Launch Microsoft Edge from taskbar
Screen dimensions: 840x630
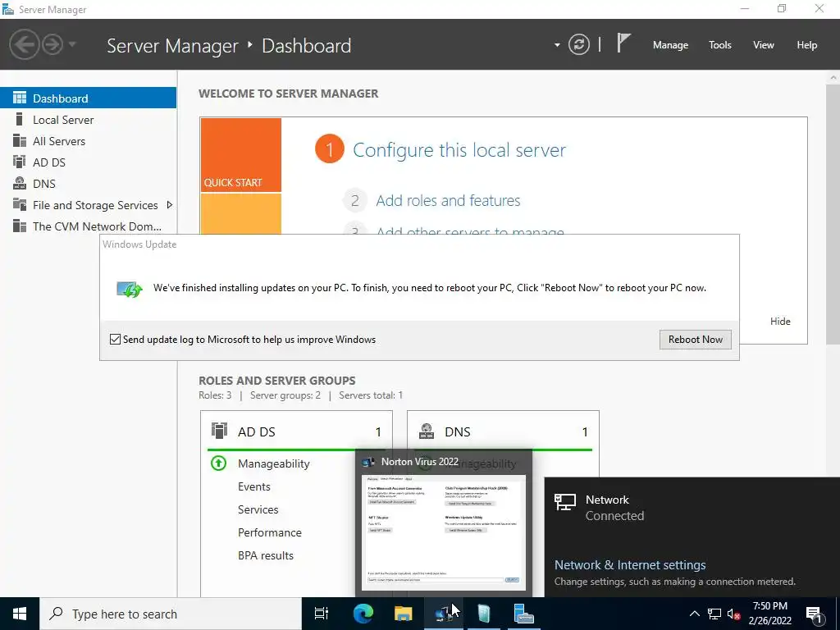(x=363, y=614)
